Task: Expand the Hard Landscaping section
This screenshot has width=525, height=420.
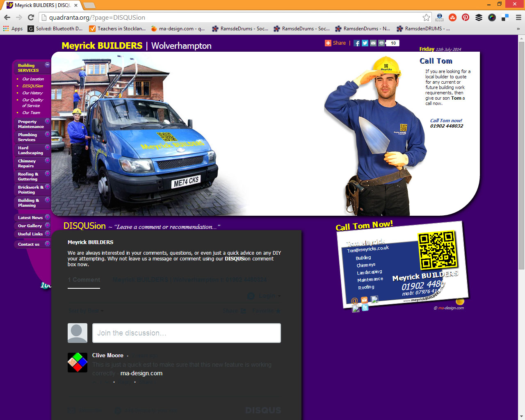Action: coord(47,147)
